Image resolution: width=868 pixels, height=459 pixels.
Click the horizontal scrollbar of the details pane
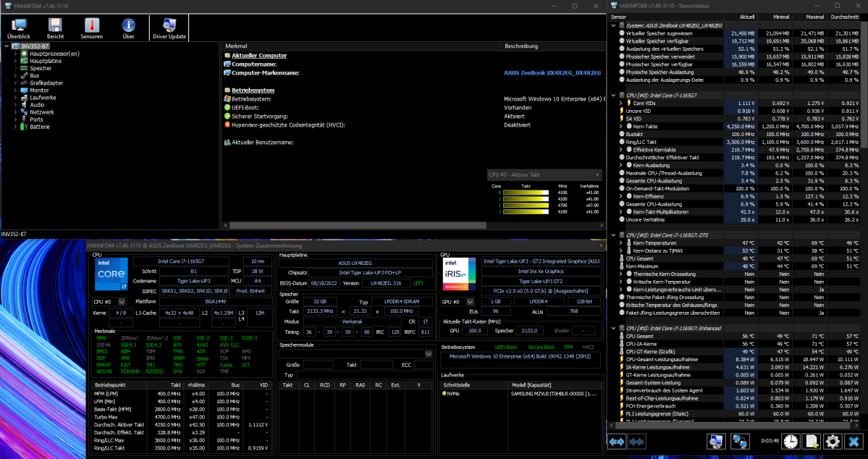358,225
